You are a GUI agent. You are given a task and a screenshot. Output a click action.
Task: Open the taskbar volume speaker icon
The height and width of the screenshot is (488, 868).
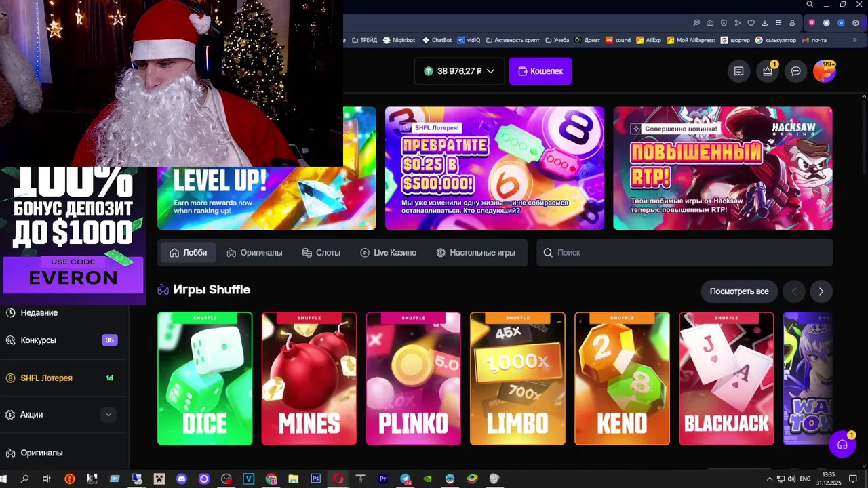[x=791, y=479]
